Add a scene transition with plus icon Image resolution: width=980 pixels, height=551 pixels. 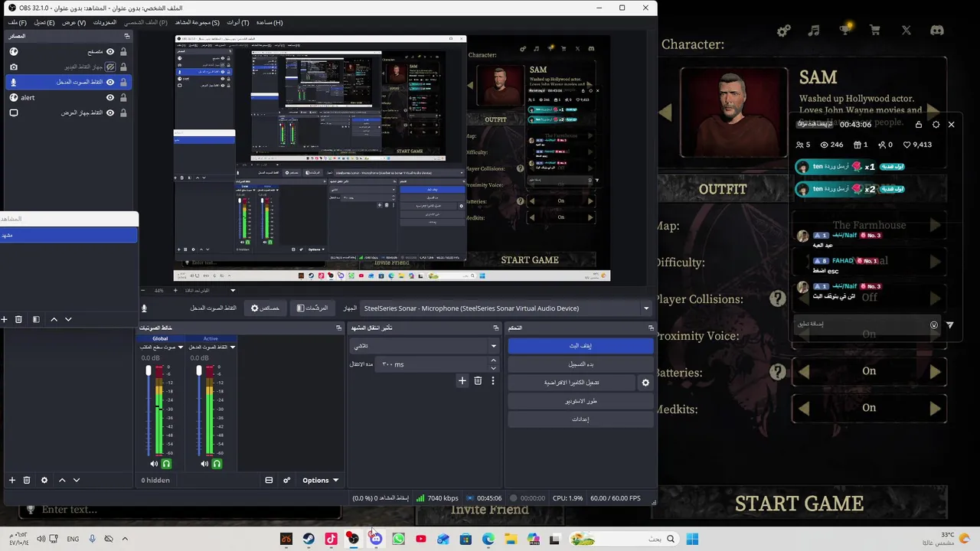click(x=462, y=380)
